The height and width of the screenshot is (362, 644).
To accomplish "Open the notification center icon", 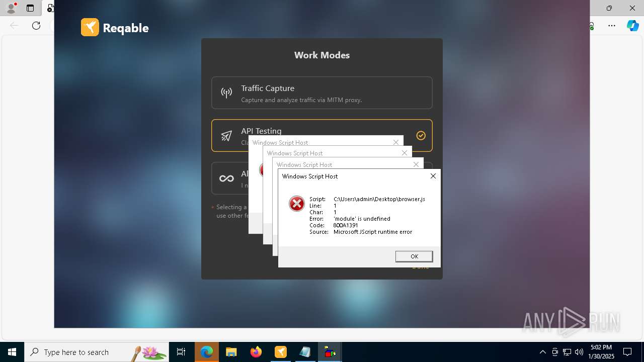I will pos(628,352).
